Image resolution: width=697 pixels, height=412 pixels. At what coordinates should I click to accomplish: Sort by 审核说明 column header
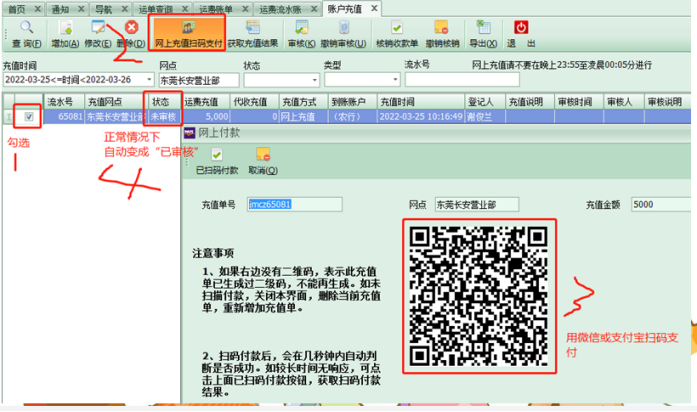[x=667, y=102]
